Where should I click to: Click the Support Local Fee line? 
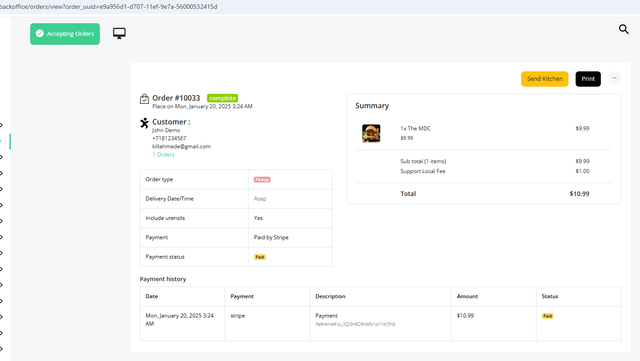pyautogui.click(x=495, y=171)
